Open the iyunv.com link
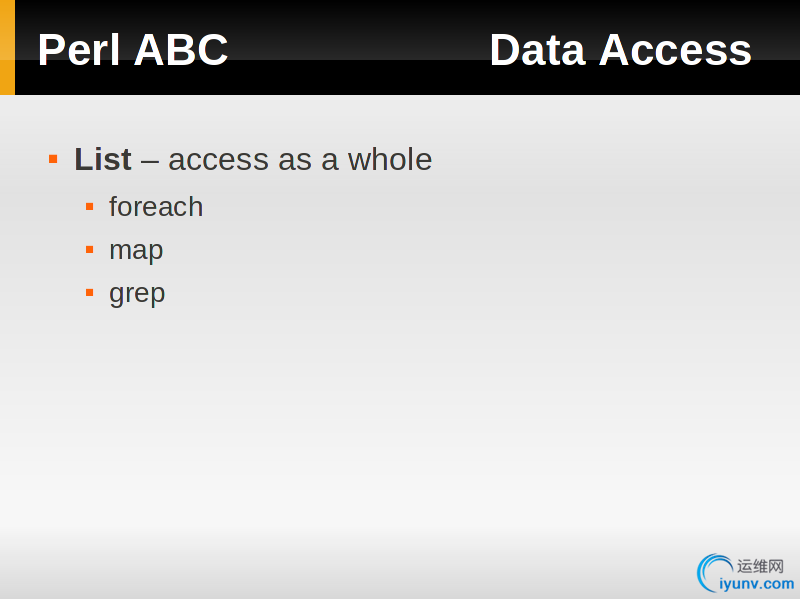The height and width of the screenshot is (600, 800). click(757, 584)
